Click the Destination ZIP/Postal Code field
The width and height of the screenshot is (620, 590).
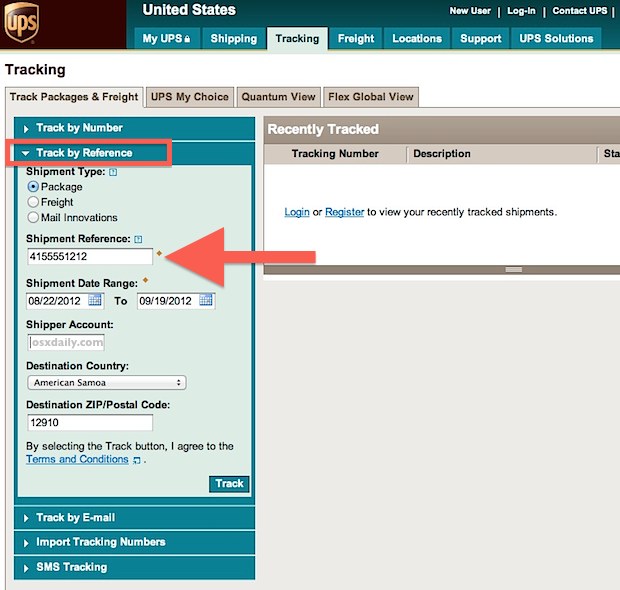90,423
